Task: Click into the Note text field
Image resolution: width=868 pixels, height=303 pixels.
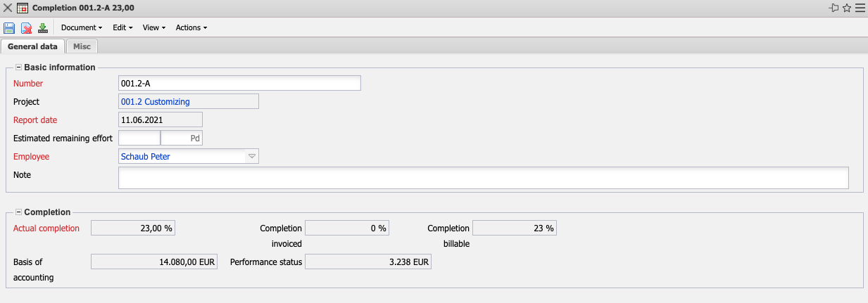Action: coord(483,178)
